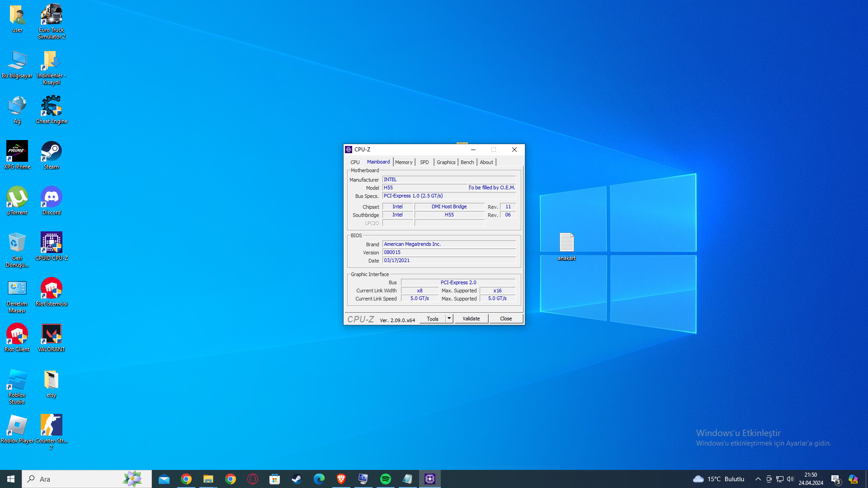Click the Current Link Width x8 value
This screenshot has height=488, width=868.
tap(420, 291)
